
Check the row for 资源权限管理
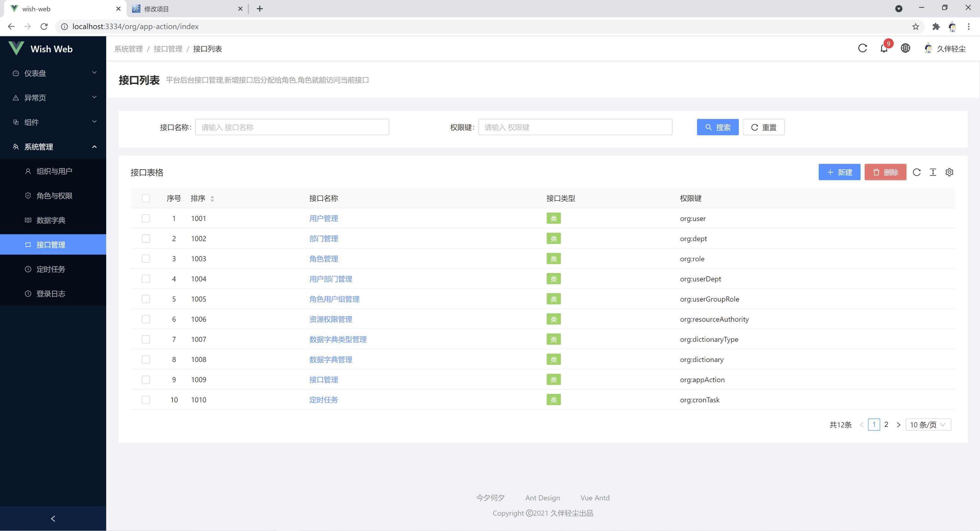click(146, 319)
